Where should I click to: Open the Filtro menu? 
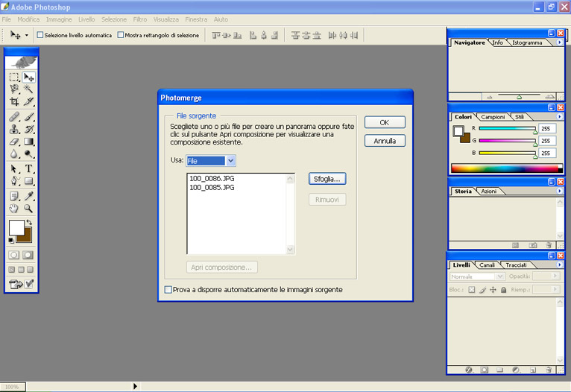pos(139,19)
